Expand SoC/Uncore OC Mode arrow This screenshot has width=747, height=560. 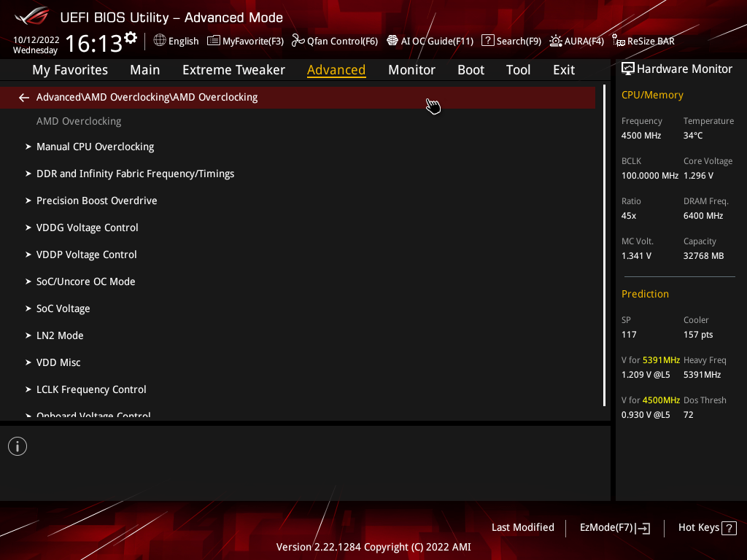[x=28, y=281]
